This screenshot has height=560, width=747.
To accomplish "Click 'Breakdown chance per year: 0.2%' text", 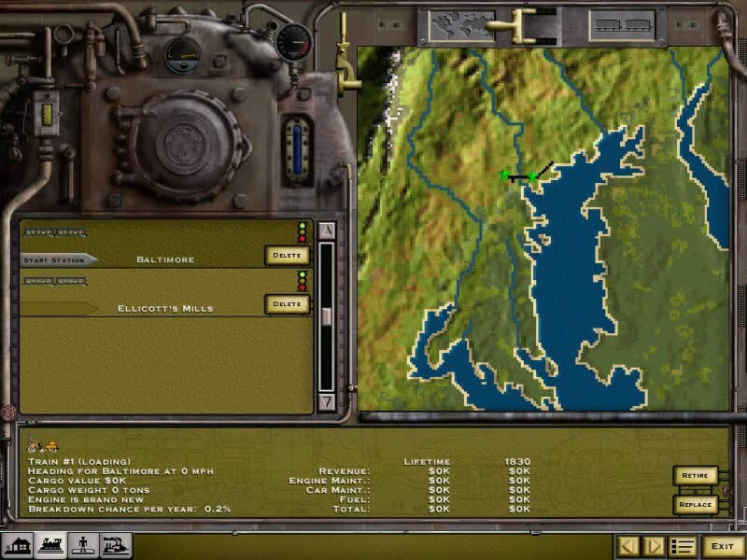I will pyautogui.click(x=130, y=509).
